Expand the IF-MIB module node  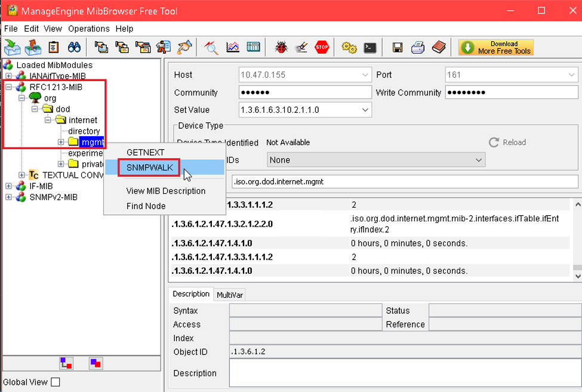tap(8, 186)
